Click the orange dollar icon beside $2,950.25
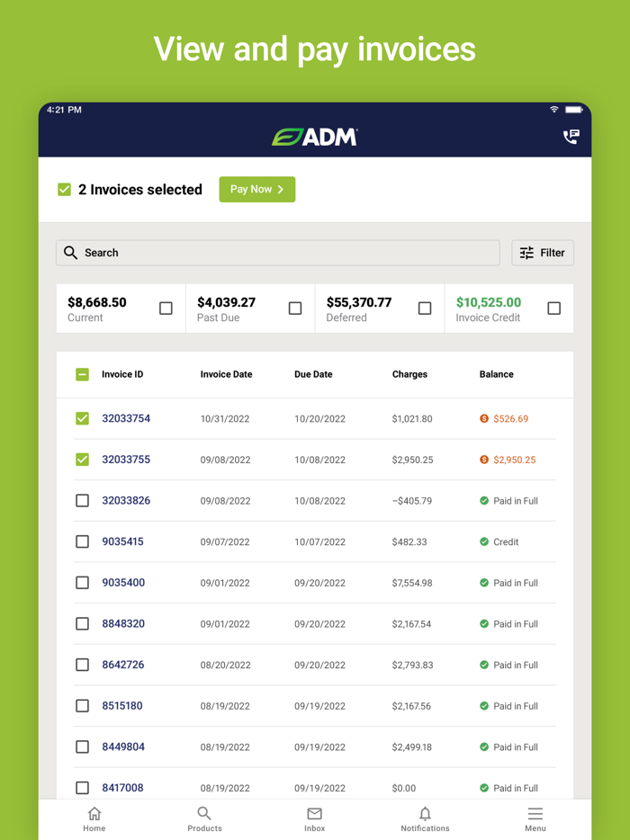The image size is (630, 840). click(484, 460)
